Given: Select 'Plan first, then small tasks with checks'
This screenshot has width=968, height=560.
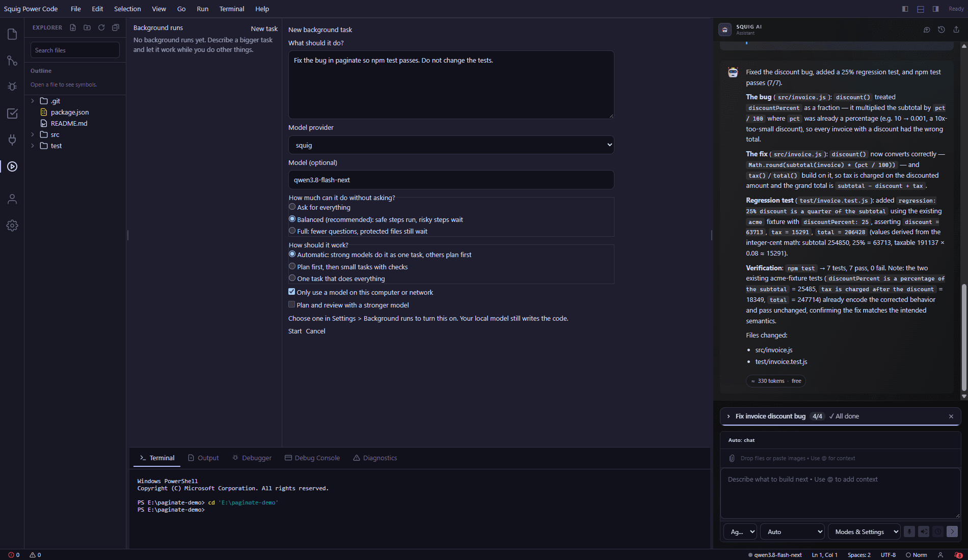Looking at the screenshot, I should point(292,266).
